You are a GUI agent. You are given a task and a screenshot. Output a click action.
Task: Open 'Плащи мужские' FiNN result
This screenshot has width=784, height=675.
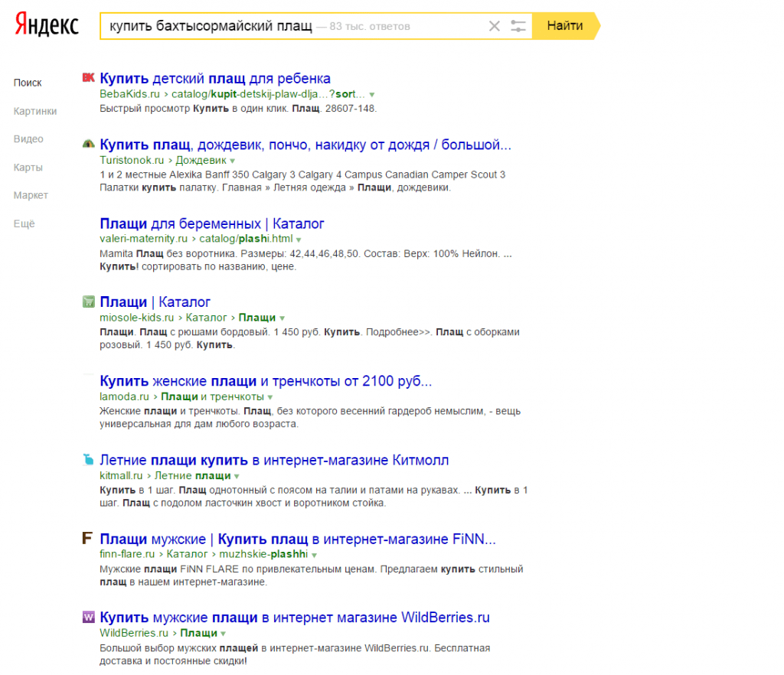click(298, 539)
